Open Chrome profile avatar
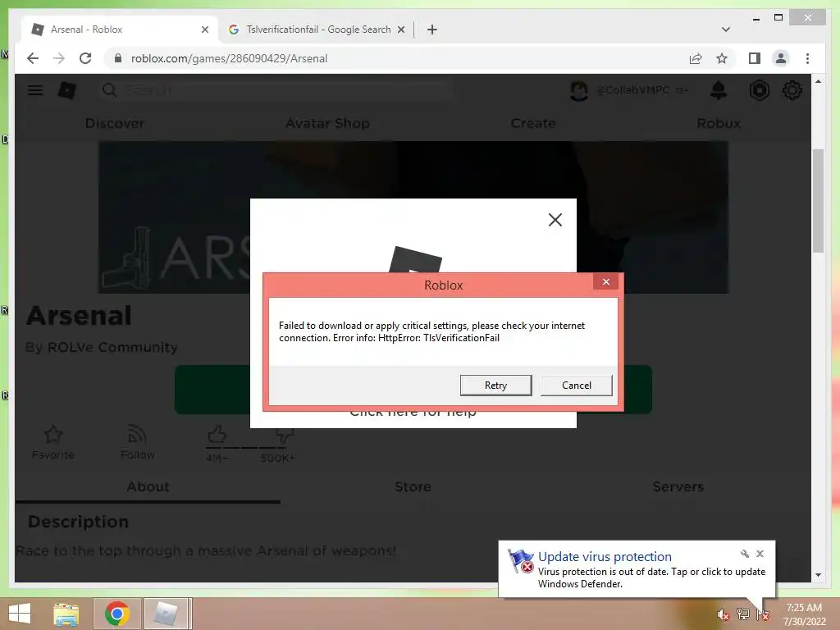Viewport: 840px width, 630px height. coord(781,58)
